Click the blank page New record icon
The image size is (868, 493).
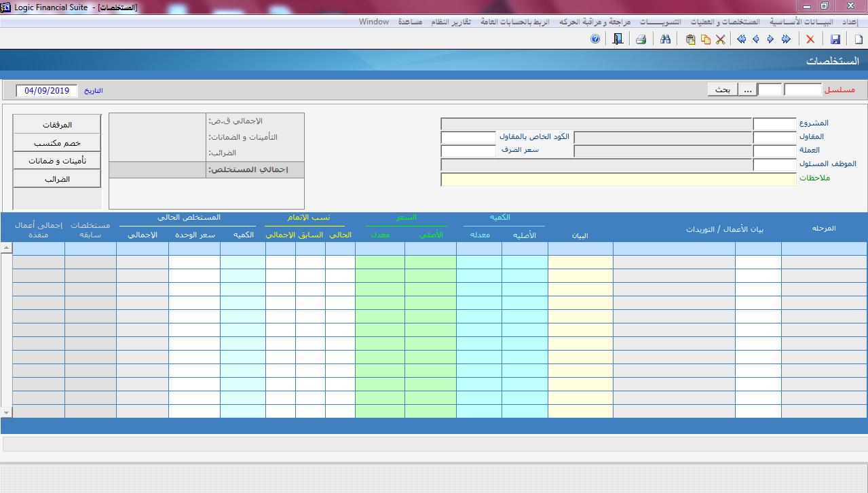pyautogui.click(x=858, y=39)
